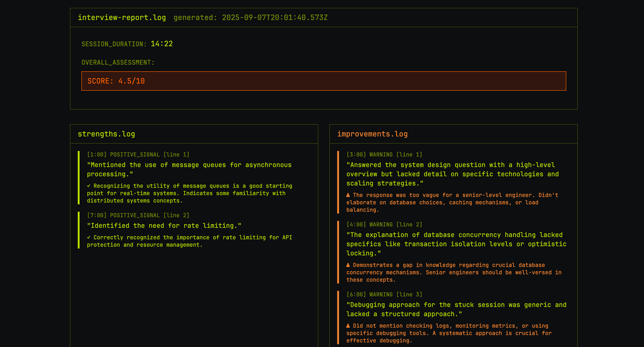The image size is (644, 347).
Task: Select the rate limiting quote
Action: (x=164, y=226)
